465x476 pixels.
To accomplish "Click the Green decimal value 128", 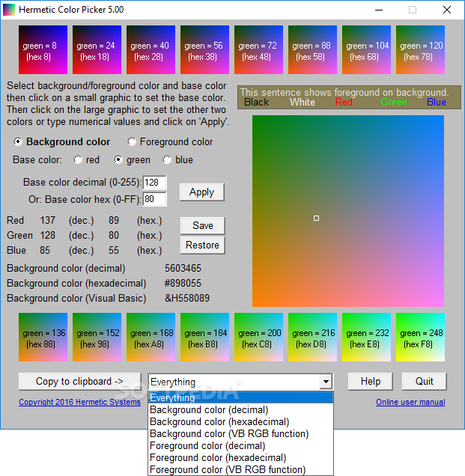I will [48, 235].
